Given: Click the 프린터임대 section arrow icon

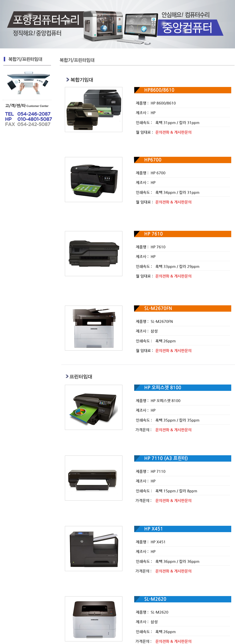Looking at the screenshot, I should (67, 376).
